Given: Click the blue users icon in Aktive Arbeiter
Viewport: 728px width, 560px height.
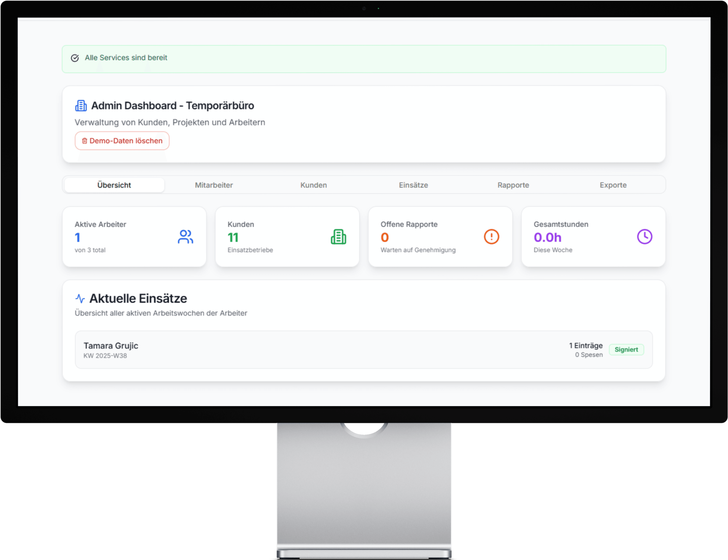Looking at the screenshot, I should tap(185, 237).
